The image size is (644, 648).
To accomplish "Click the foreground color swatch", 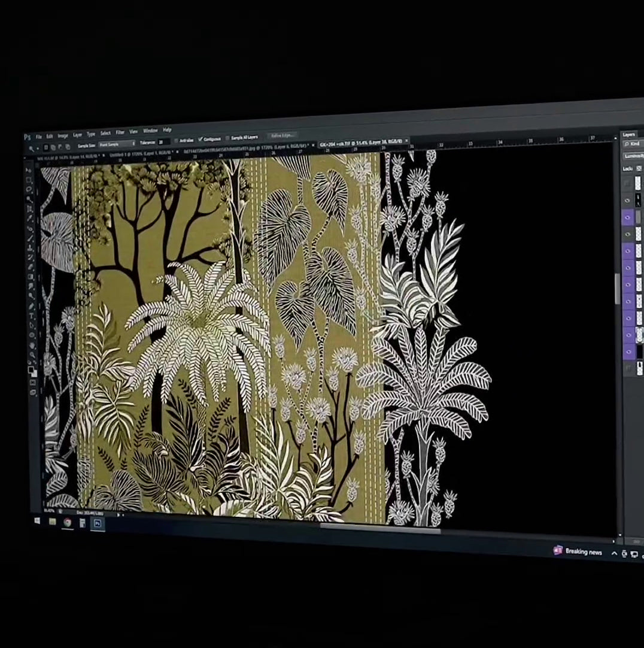I will [x=31, y=369].
